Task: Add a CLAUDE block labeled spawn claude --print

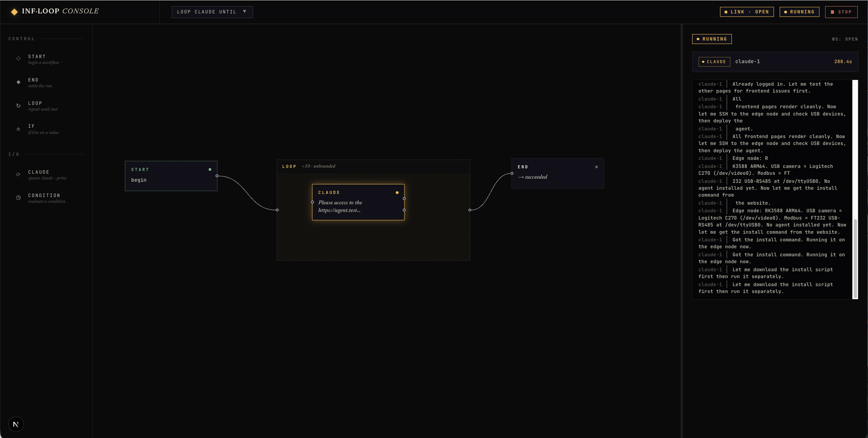Action: pyautogui.click(x=46, y=175)
